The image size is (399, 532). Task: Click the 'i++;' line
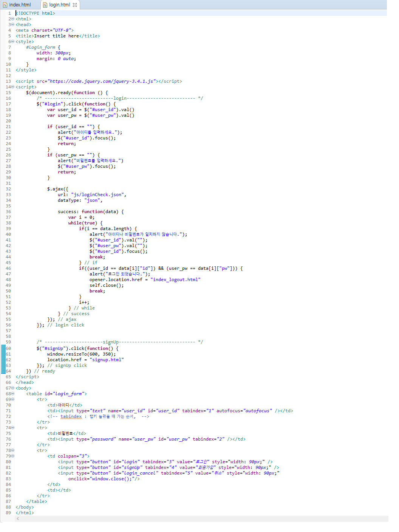[x=84, y=302]
